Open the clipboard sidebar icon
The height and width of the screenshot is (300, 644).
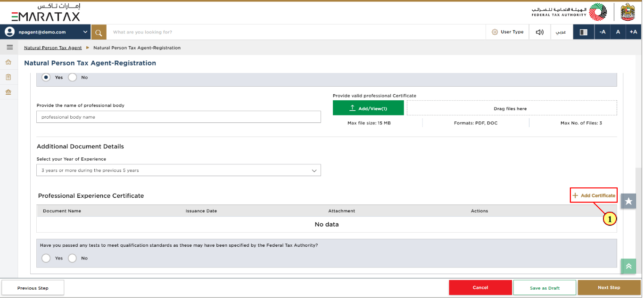pyautogui.click(x=8, y=77)
